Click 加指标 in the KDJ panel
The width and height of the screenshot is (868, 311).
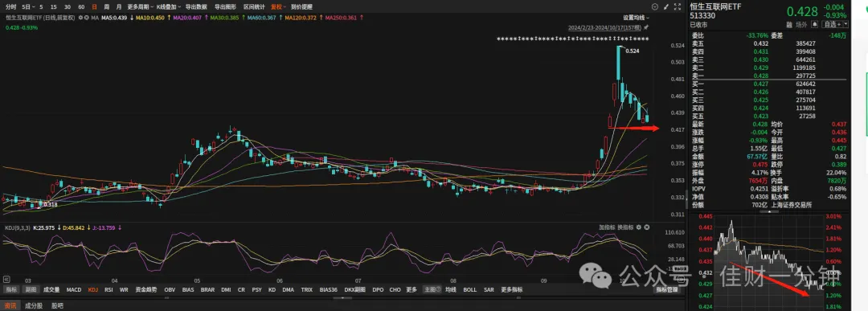point(608,227)
